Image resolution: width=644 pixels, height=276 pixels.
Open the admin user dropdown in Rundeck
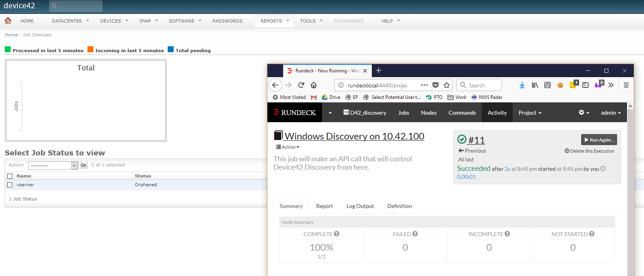click(x=611, y=113)
